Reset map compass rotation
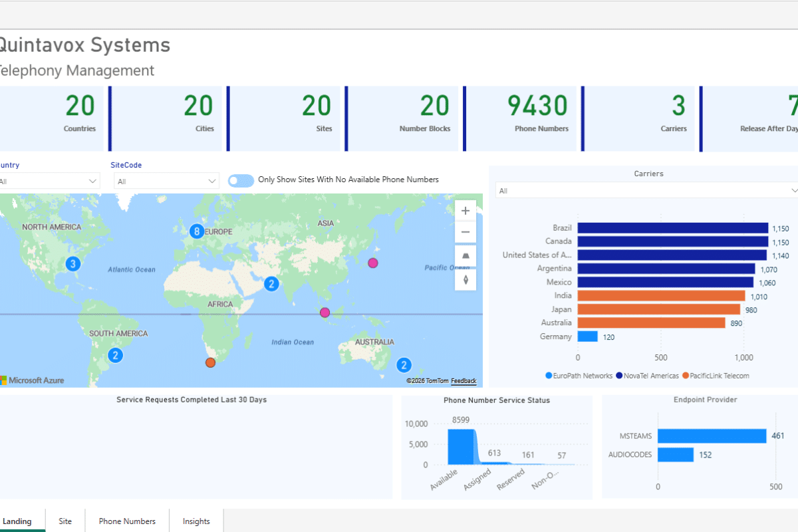Image resolution: width=798 pixels, height=532 pixels. tap(465, 279)
